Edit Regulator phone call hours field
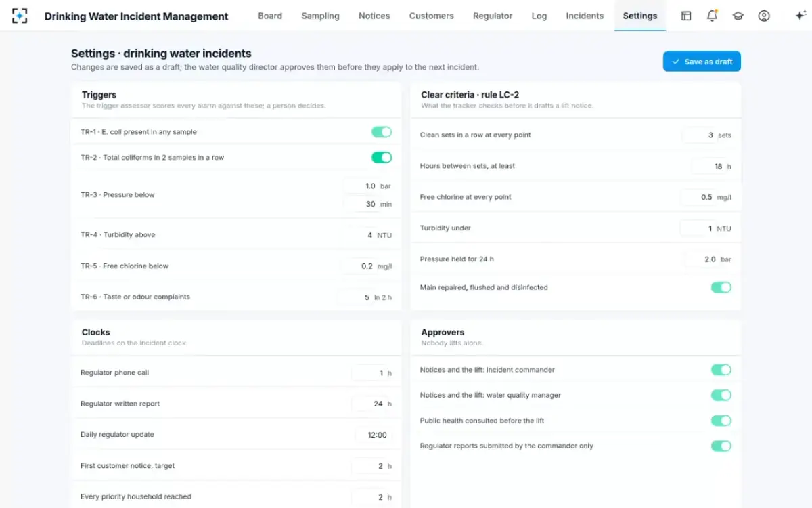812x508 pixels. (x=369, y=373)
